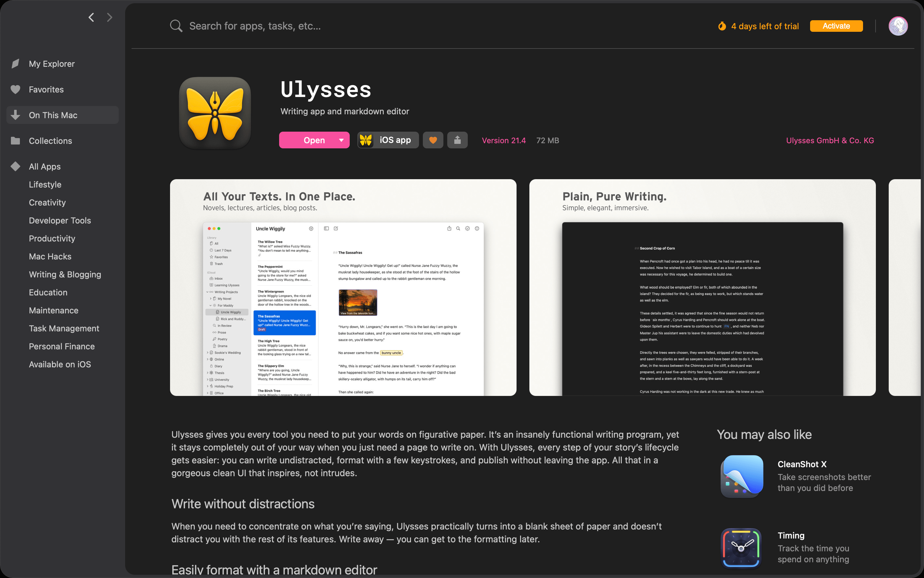Screen dimensions: 924x578
Task: Click the All Apps diamond icon
Action: [x=15, y=166]
